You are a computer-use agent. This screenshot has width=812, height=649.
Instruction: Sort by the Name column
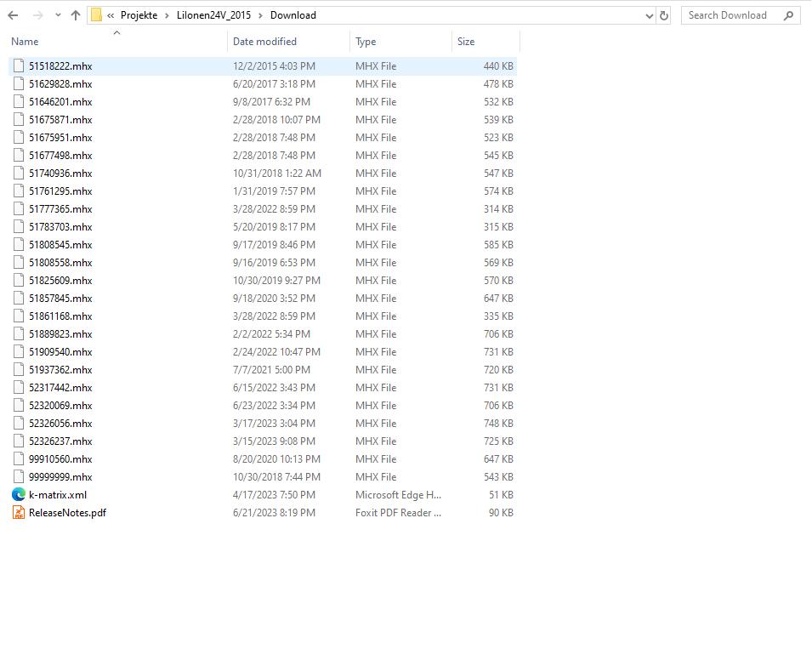tap(25, 42)
